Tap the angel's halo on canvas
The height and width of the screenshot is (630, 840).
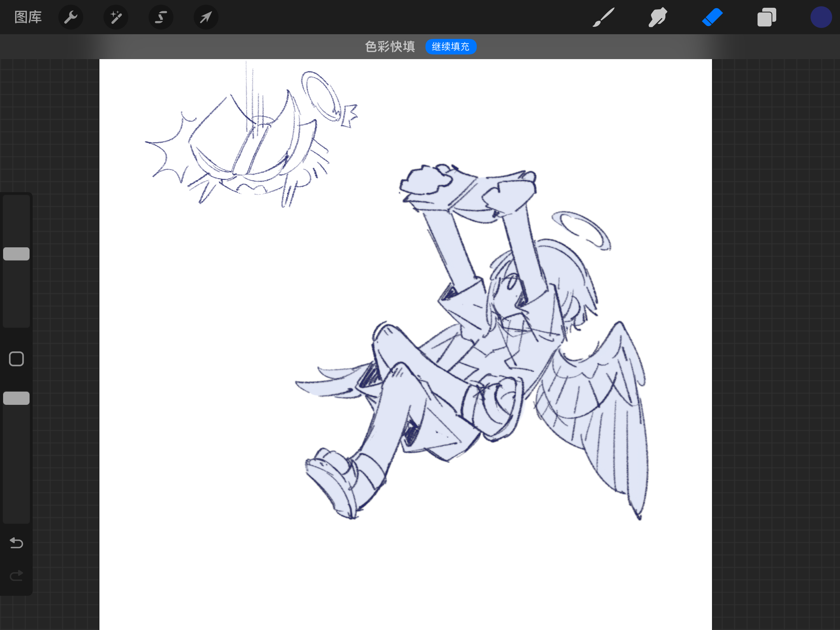click(581, 230)
